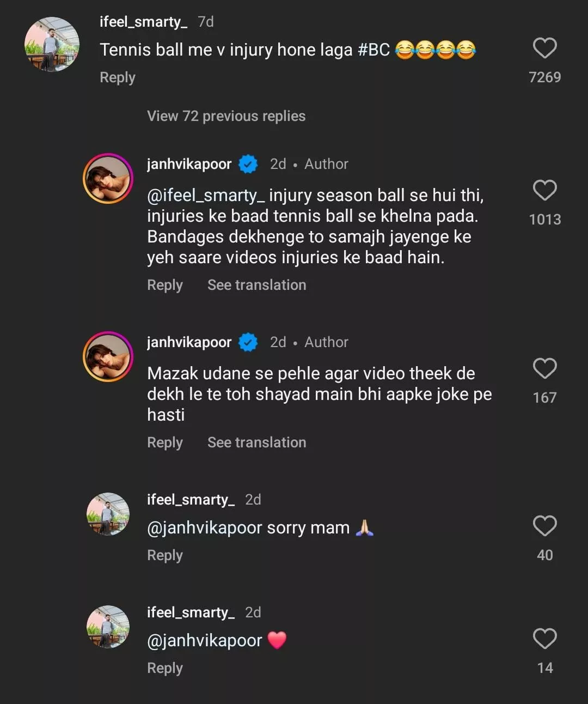Image resolution: width=588 pixels, height=704 pixels.
Task: Reply to janhvikapoor's first author comment
Action: tap(165, 285)
